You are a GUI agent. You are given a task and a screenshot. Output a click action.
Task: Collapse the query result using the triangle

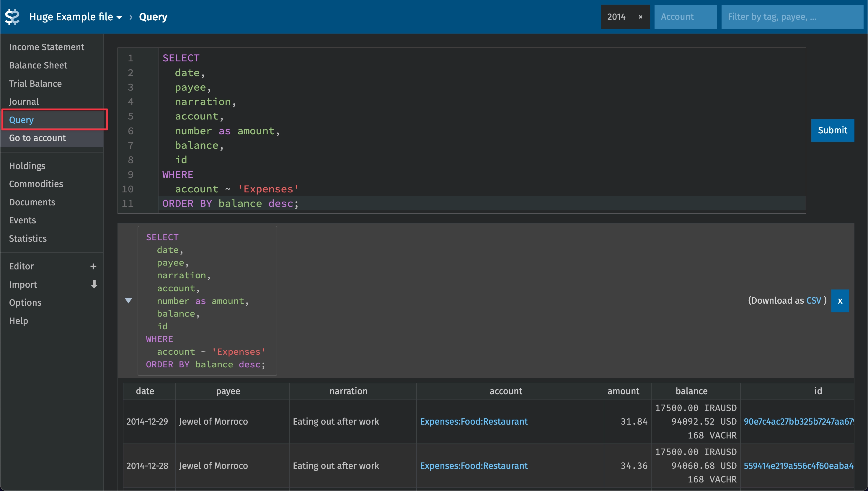(128, 300)
